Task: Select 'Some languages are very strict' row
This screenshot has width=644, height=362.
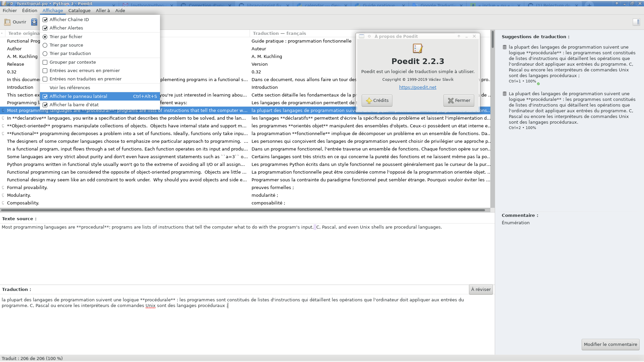Action: point(127,157)
